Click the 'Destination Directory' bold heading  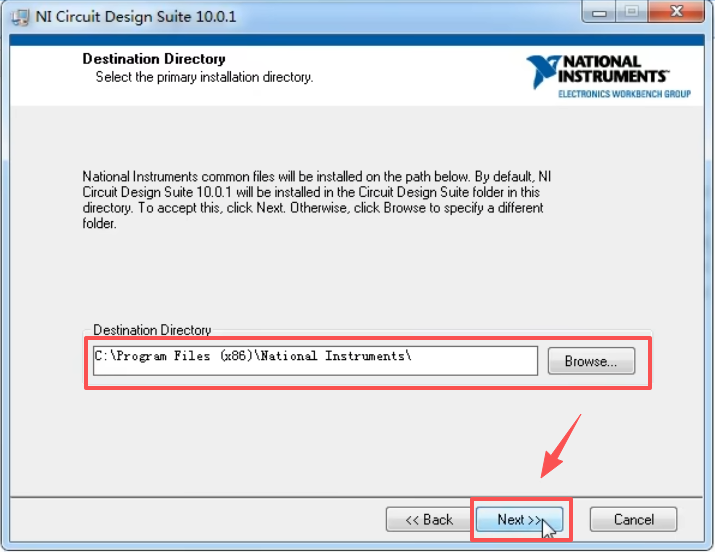coord(154,59)
